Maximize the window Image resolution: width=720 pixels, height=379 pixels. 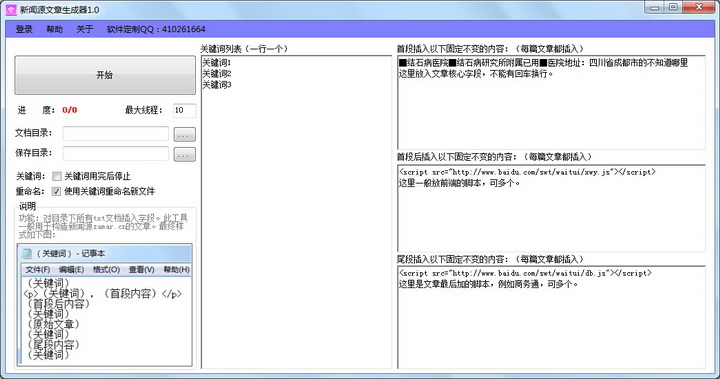coord(673,7)
